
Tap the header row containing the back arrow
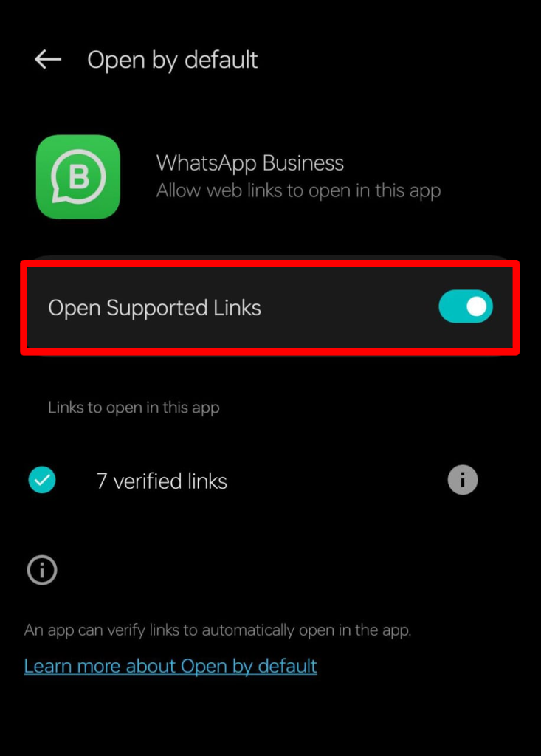coord(270,61)
